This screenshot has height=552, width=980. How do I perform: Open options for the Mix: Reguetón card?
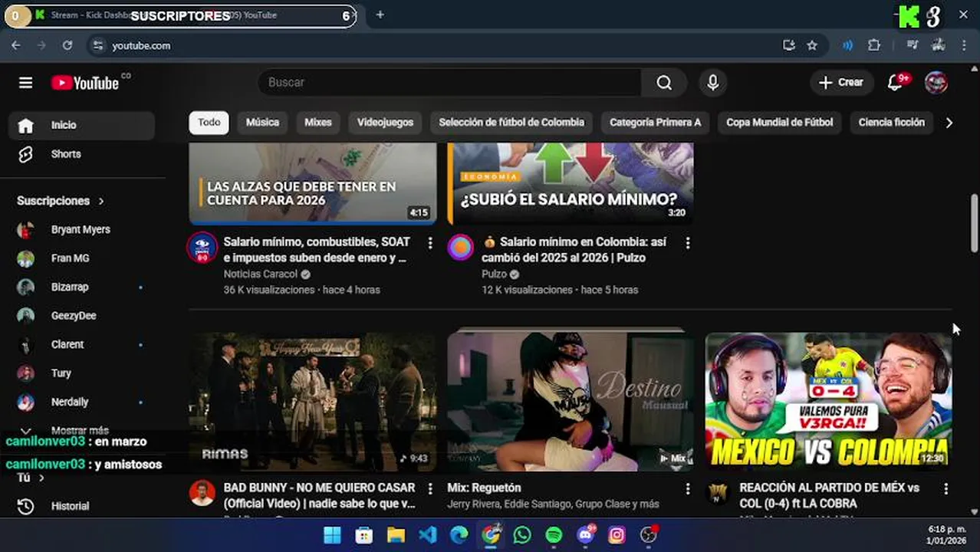[688, 488]
